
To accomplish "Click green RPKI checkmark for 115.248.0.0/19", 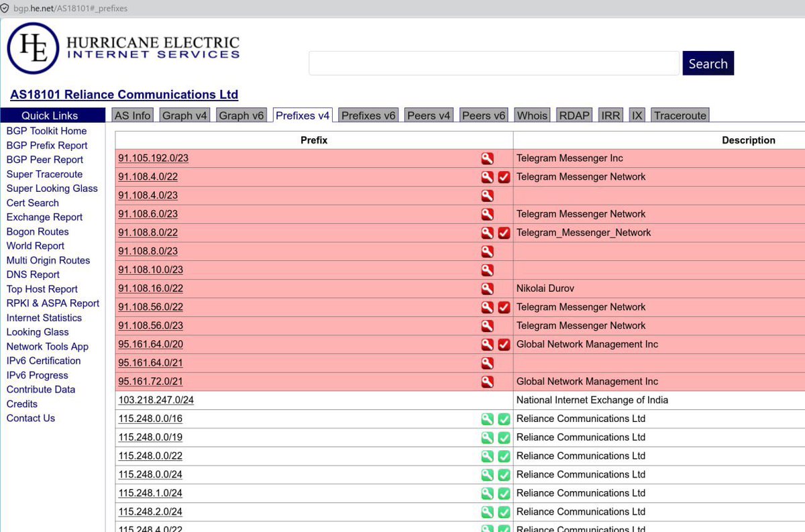I will (504, 437).
